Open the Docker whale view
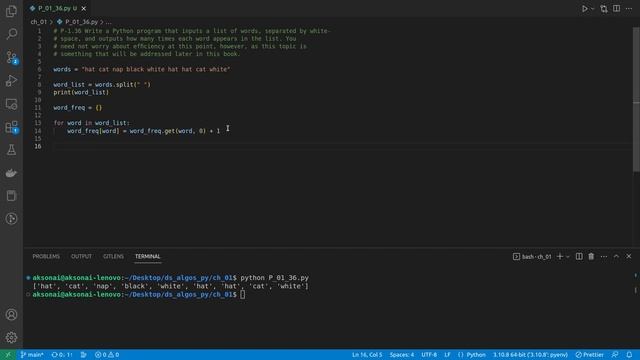The width and height of the screenshot is (640, 360). pyautogui.click(x=11, y=173)
